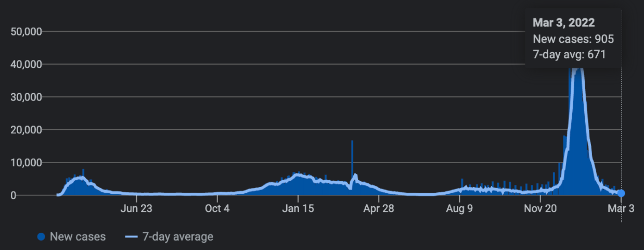Select the Jan 15 axis date
Viewport: 644px width, 250px height.
pyautogui.click(x=298, y=209)
